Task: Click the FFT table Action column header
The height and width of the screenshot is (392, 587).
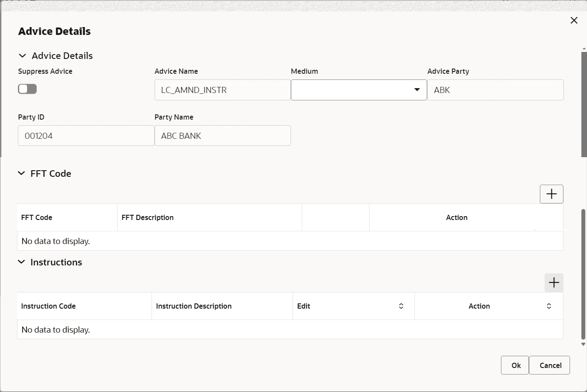Action: [466, 217]
